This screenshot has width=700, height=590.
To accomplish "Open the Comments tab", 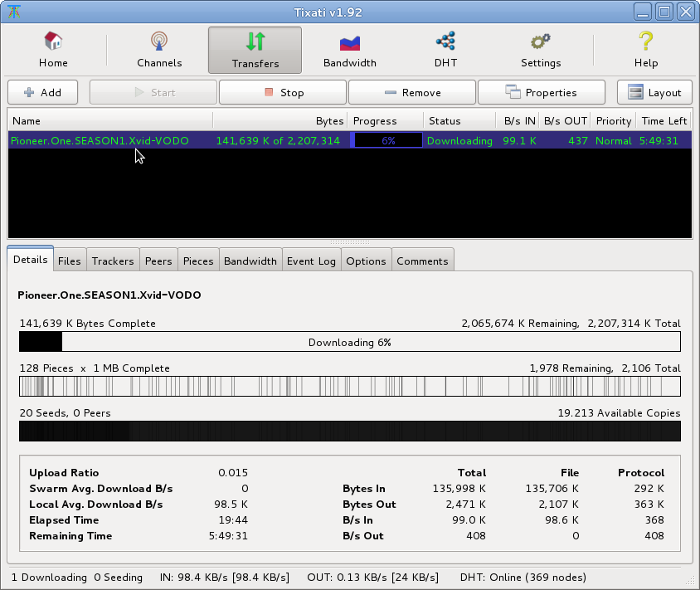I will tap(422, 261).
